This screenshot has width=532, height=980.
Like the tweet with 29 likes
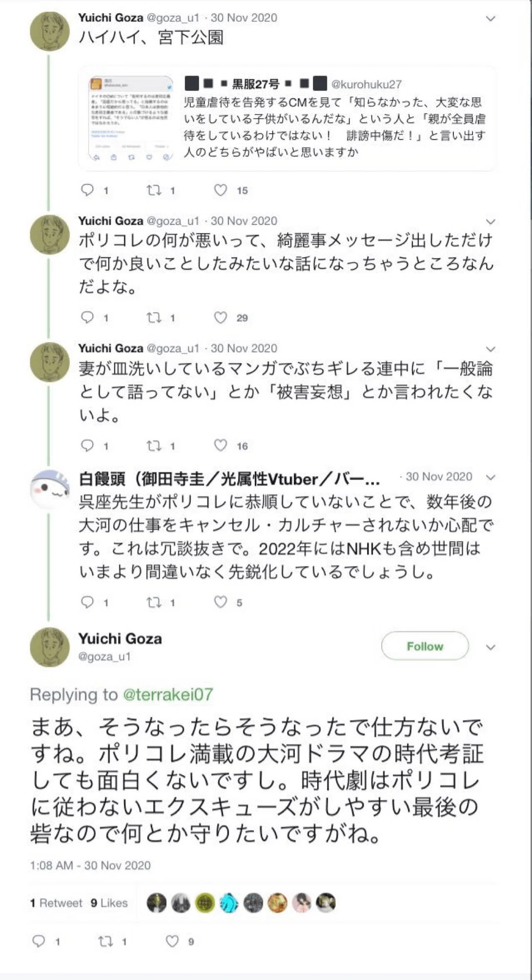click(221, 318)
